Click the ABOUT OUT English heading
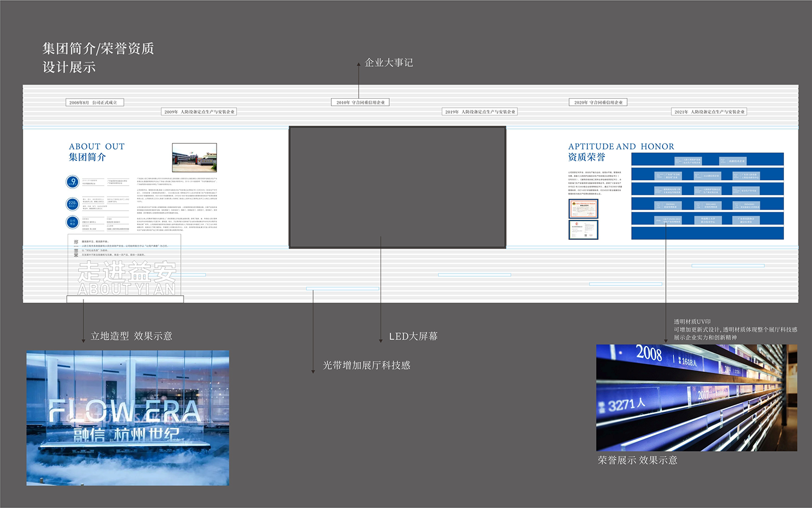Screen dimensions: 812x508 [97, 146]
